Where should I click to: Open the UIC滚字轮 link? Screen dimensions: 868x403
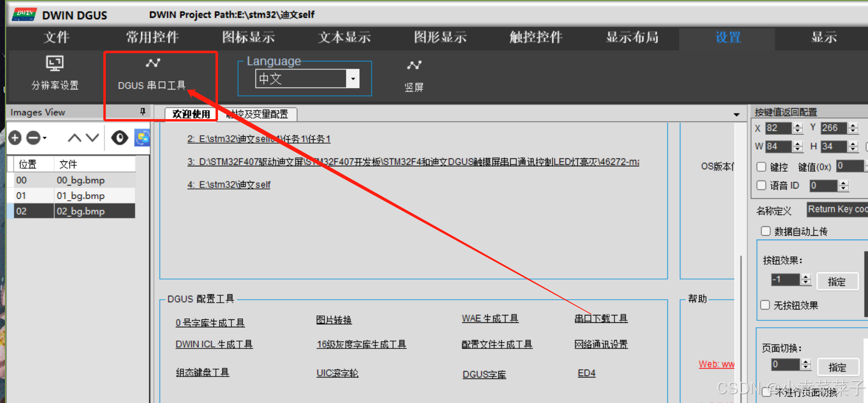[x=338, y=373]
